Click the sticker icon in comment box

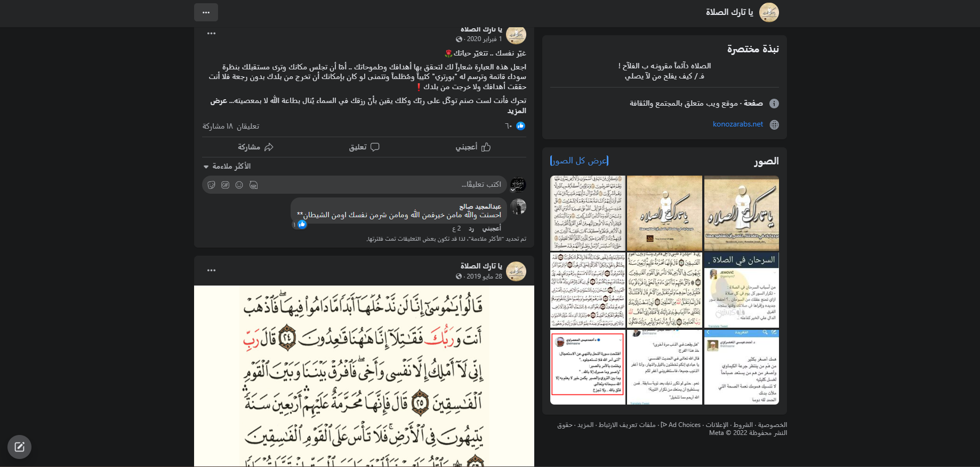[x=212, y=185]
